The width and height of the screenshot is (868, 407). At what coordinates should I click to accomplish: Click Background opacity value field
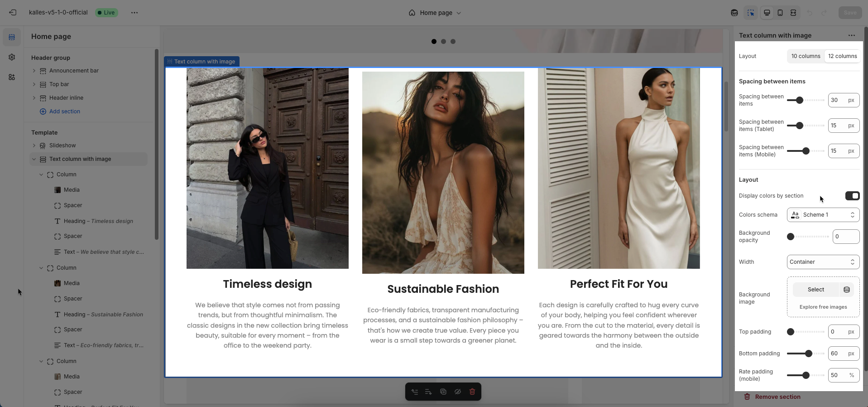point(846,237)
